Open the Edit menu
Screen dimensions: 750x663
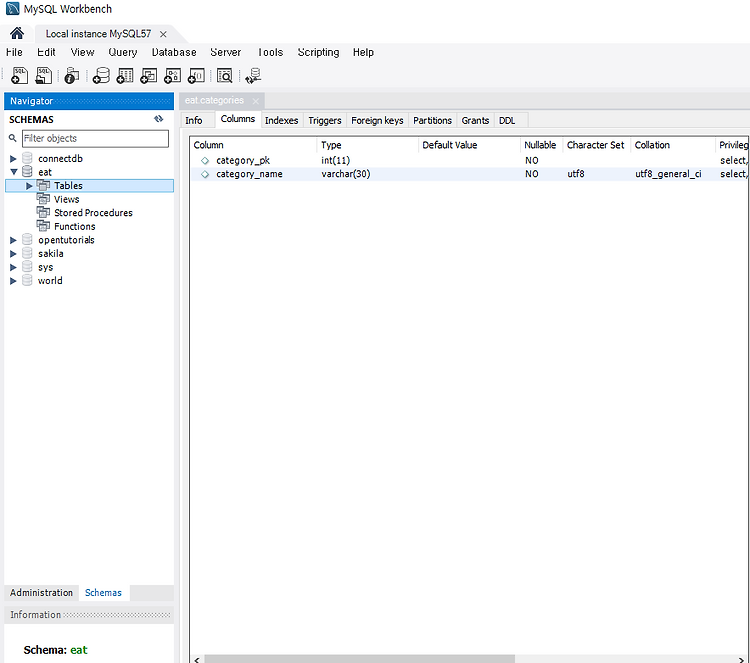[46, 52]
